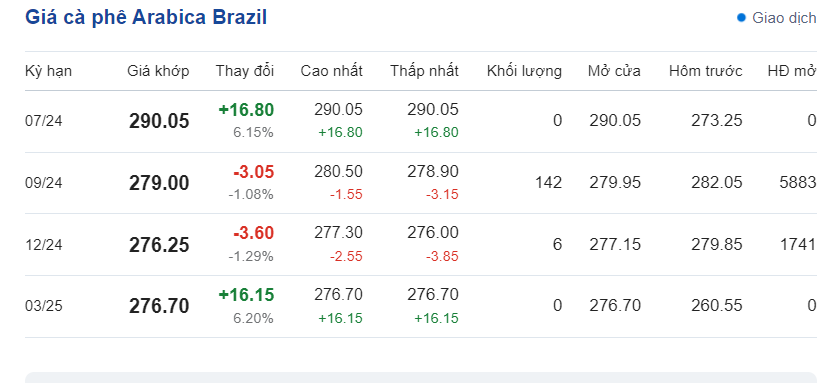Screen dimensions: 837x383
Task: Click the Mở cửa column header
Action: pos(614,71)
